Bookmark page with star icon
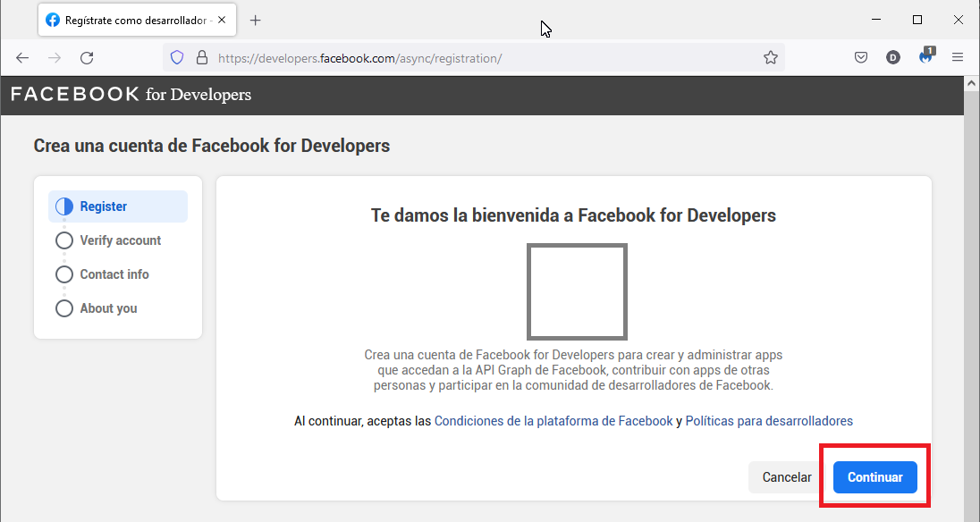The width and height of the screenshot is (980, 522). click(770, 58)
